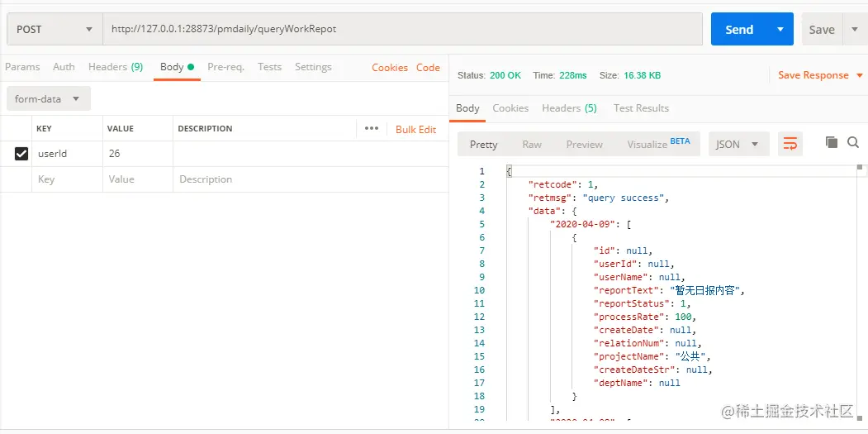Click the wrap lines icon in response toolbar
The height and width of the screenshot is (434, 868).
pos(790,144)
